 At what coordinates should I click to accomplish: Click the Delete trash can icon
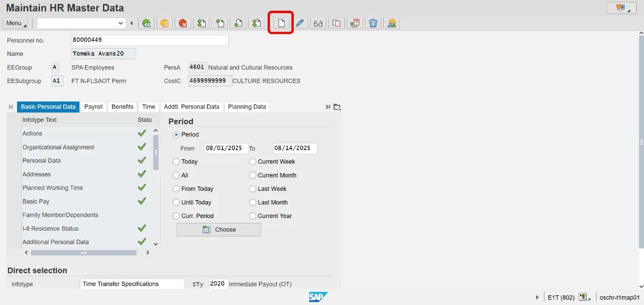373,23
